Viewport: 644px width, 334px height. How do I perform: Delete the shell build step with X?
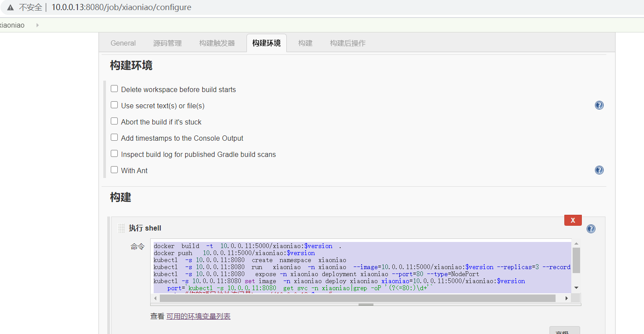coord(573,220)
